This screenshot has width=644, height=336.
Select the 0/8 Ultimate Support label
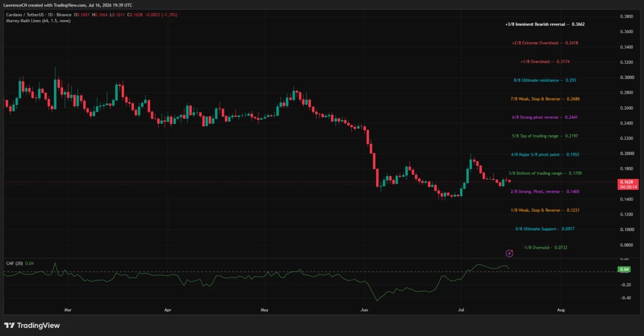(x=545, y=229)
